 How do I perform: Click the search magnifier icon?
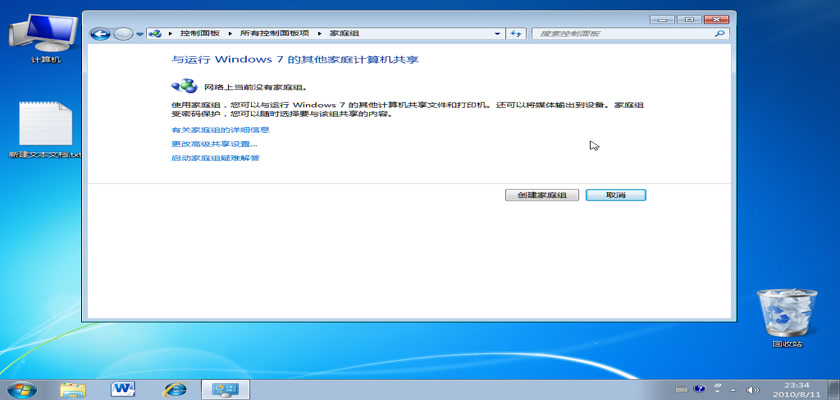[720, 34]
